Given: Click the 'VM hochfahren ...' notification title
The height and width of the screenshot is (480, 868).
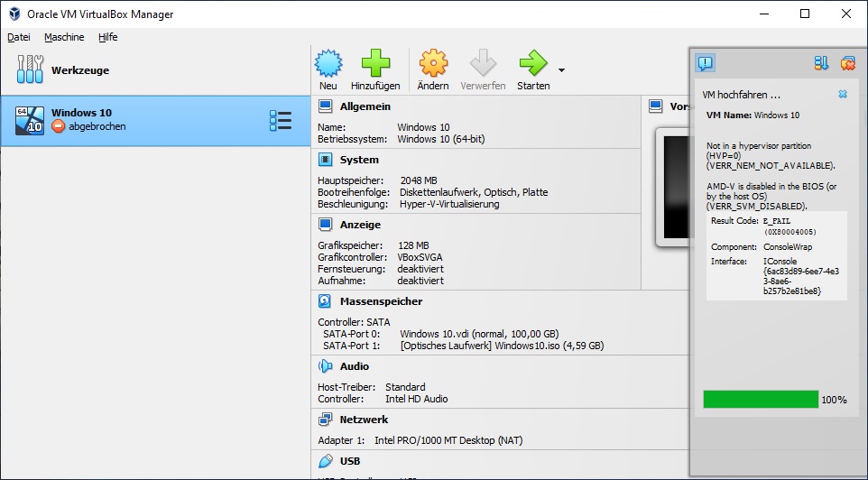Looking at the screenshot, I should [742, 95].
